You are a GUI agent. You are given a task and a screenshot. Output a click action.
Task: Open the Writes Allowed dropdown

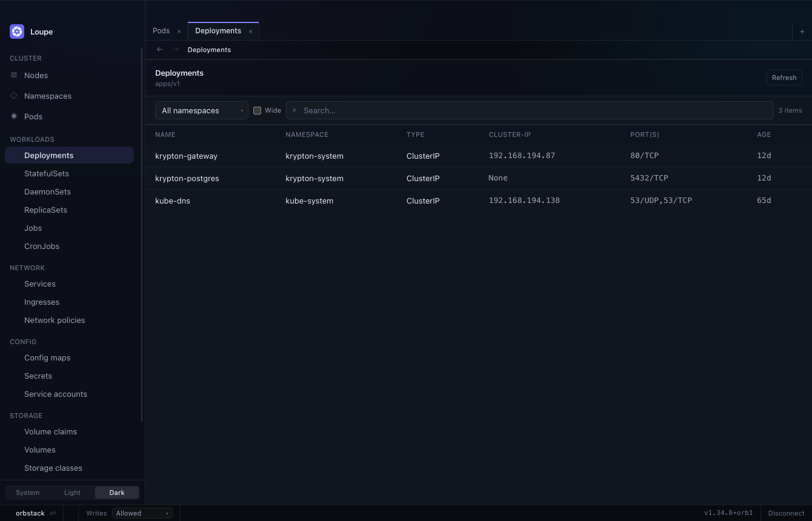pyautogui.click(x=142, y=513)
